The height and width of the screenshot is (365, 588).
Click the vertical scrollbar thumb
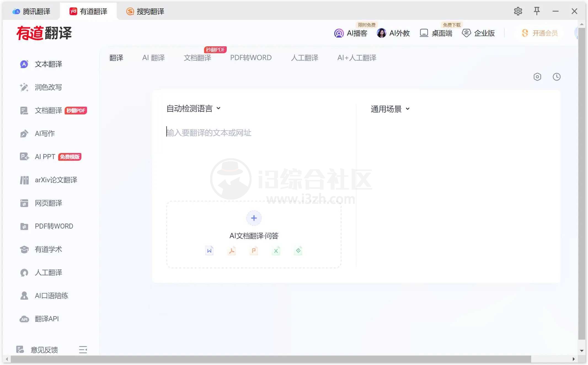(x=582, y=183)
